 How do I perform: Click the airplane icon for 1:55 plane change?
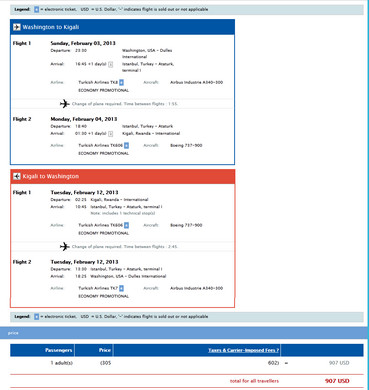(x=65, y=104)
